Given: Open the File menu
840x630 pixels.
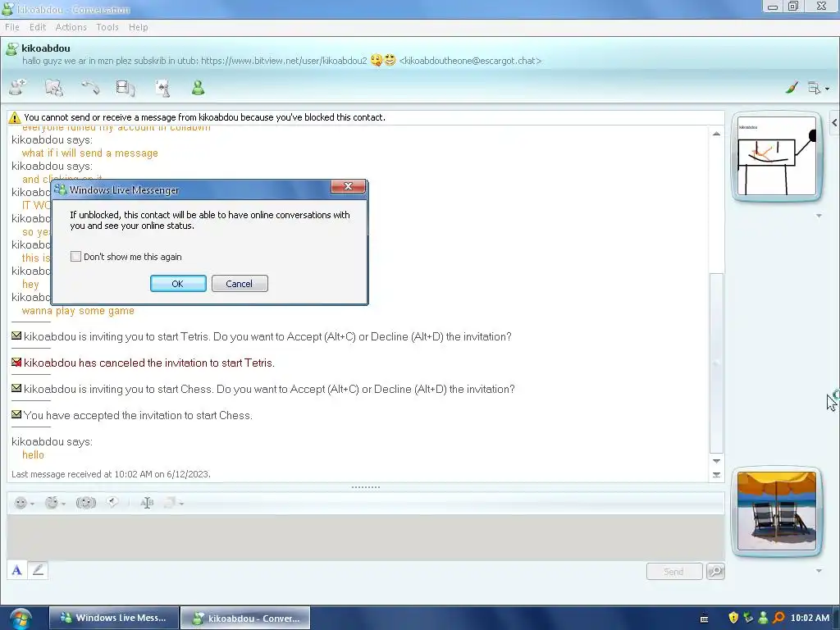Looking at the screenshot, I should pos(11,27).
